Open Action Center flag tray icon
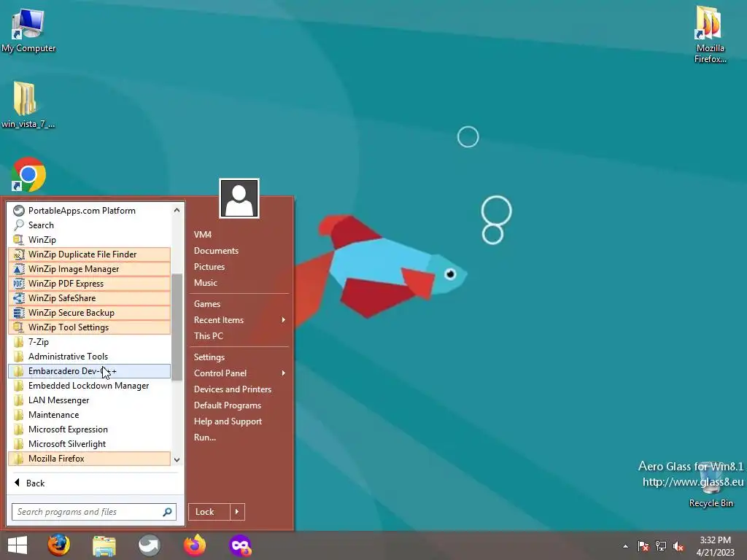 (643, 546)
